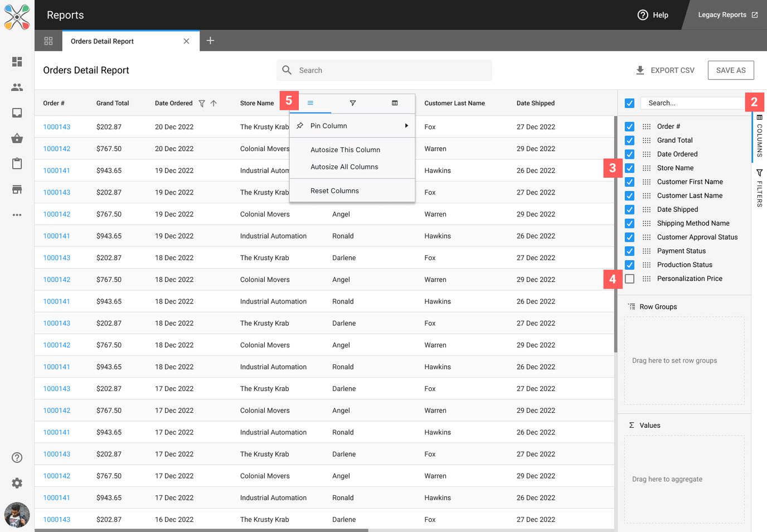Add a new report tab with plus icon
This screenshot has width=767, height=532.
coord(210,41)
